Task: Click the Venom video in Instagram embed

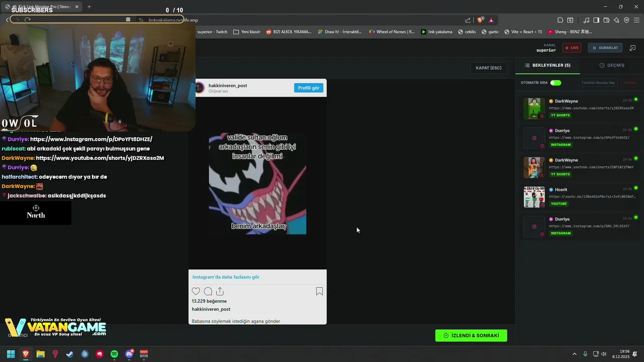Action: [258, 184]
